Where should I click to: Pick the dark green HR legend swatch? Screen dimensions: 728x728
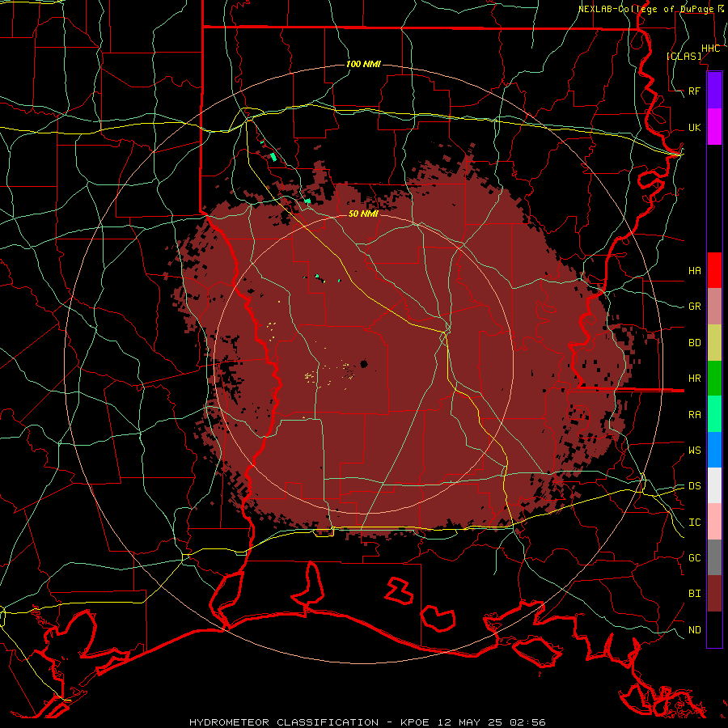pos(714,378)
